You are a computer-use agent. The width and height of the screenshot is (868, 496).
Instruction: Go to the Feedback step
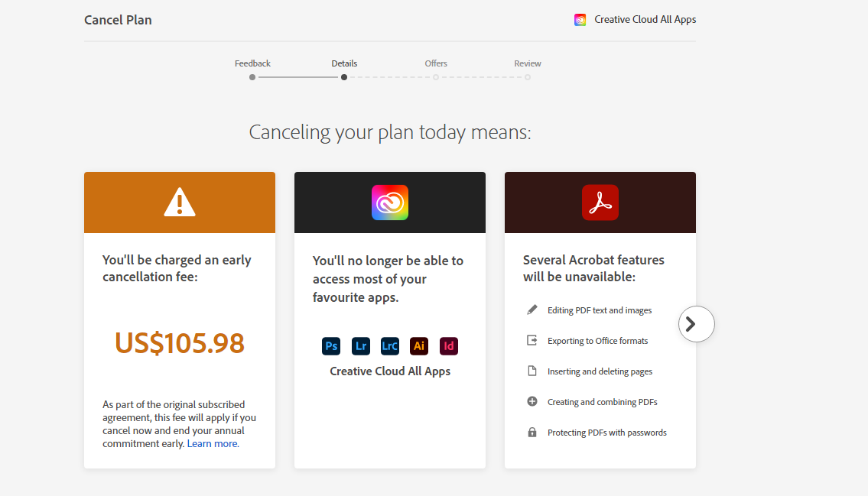[x=252, y=63]
